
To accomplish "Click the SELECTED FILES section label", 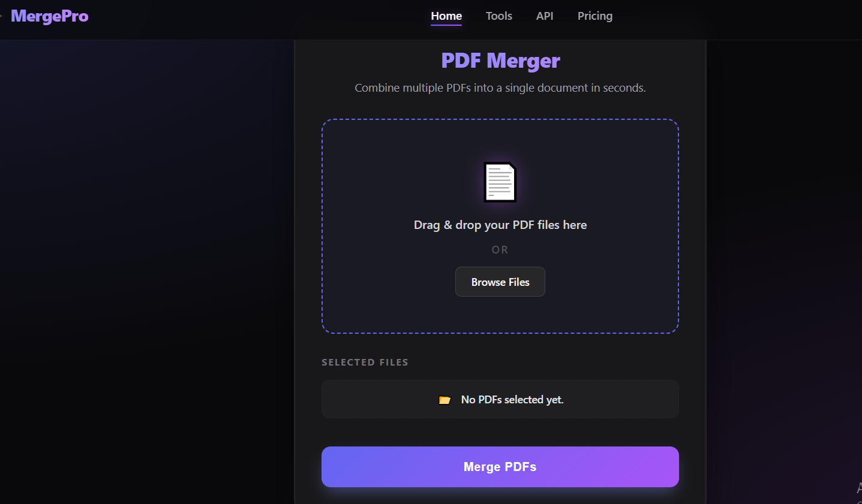I will (365, 362).
